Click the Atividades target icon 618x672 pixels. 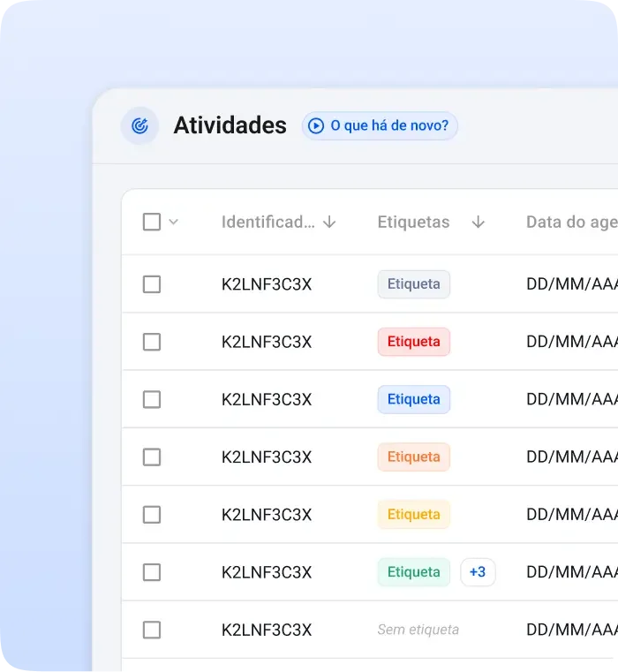[x=139, y=125]
